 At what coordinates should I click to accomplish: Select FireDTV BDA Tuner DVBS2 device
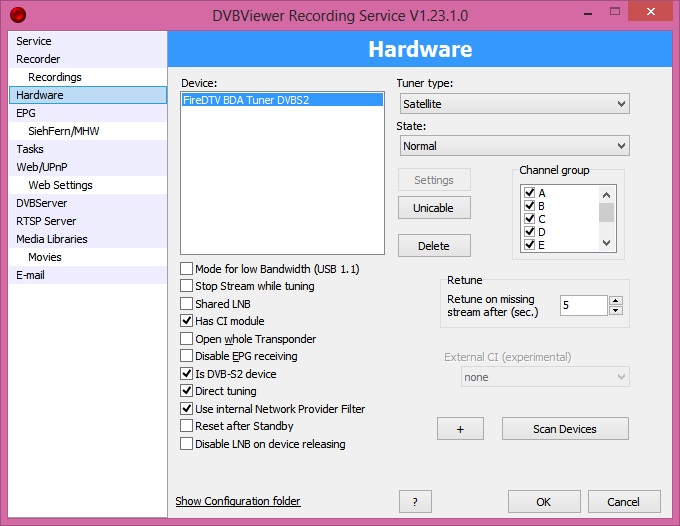coord(282,100)
